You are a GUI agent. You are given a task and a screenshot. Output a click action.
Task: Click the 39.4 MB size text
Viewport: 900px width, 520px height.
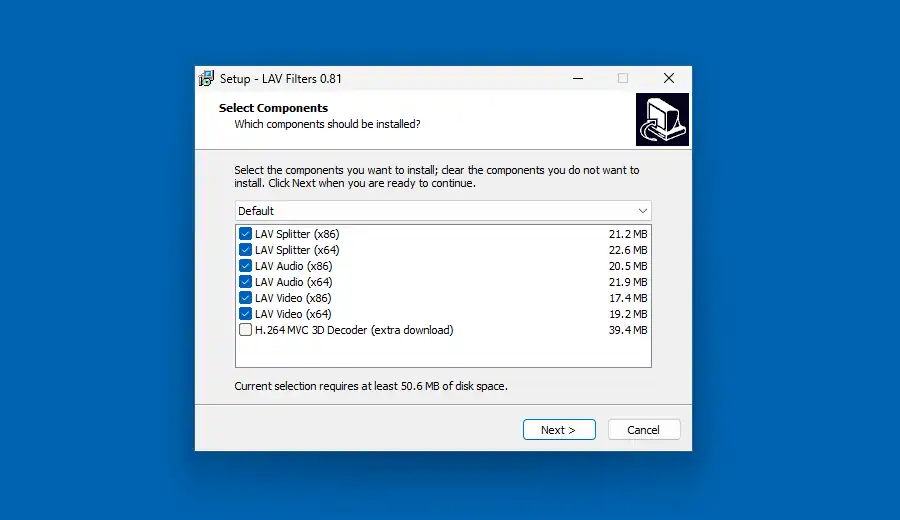pos(628,331)
